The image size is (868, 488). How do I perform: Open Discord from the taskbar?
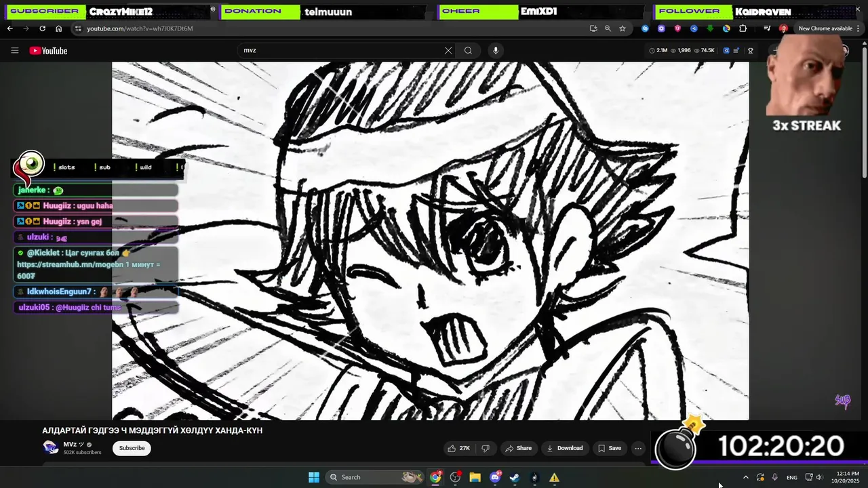495,477
